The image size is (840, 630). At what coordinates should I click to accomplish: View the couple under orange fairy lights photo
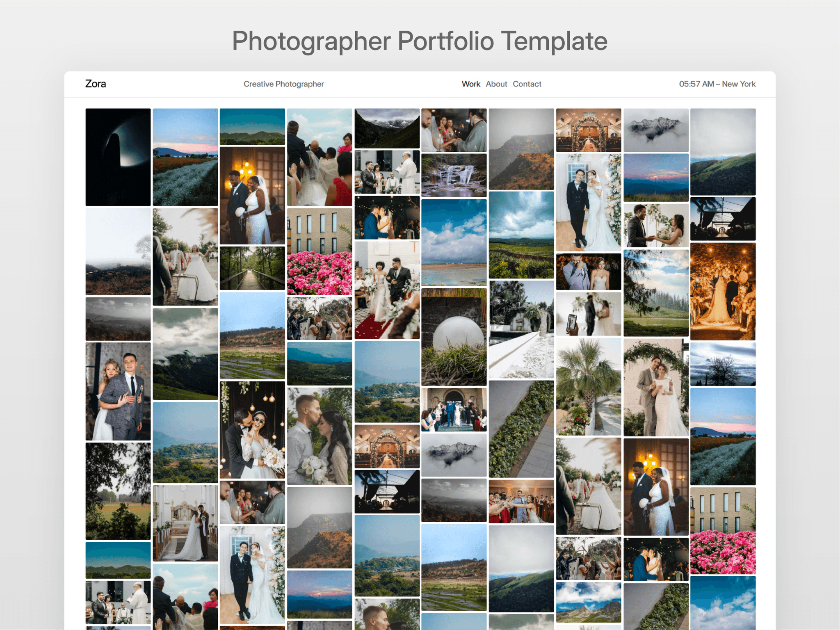[723, 292]
